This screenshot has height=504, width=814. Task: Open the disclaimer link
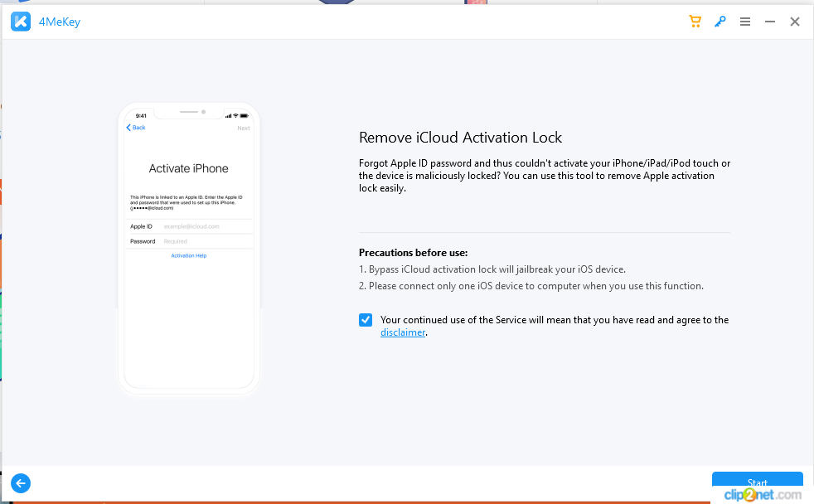[403, 332]
